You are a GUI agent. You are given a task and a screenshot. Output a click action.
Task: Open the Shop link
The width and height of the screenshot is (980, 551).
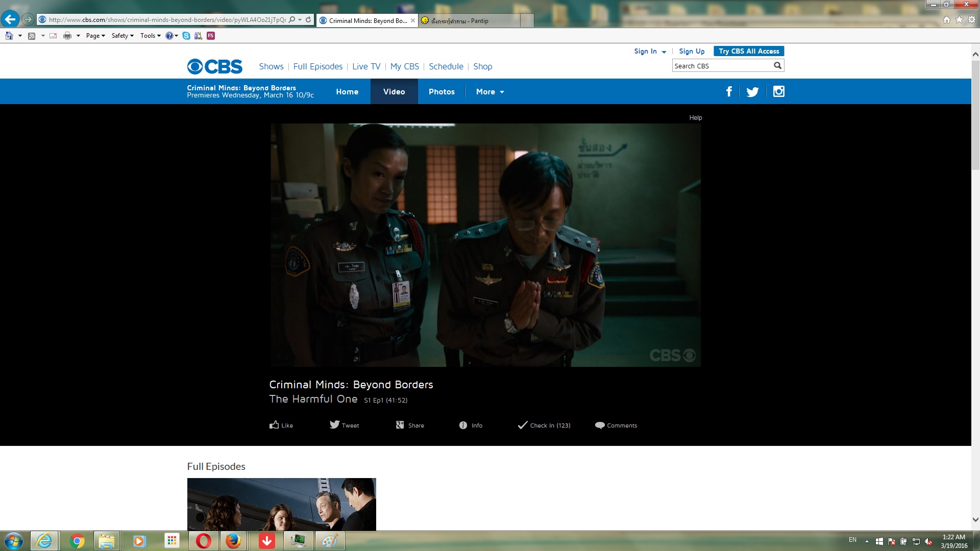(x=483, y=66)
